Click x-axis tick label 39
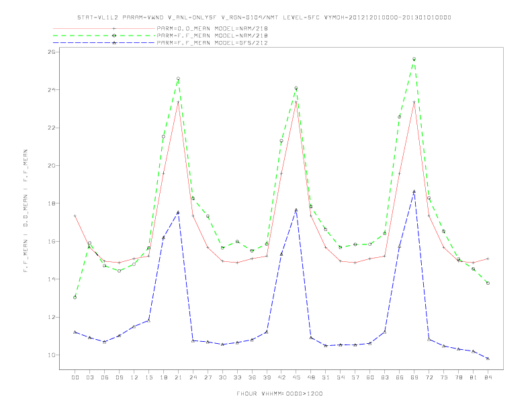Screen dimensions: 532x411 click(267, 377)
